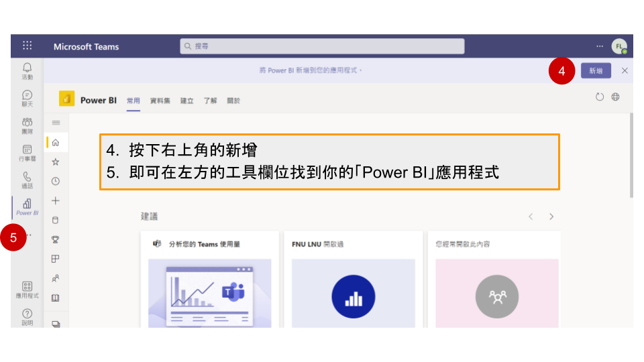Open the FL profile avatar

619,46
